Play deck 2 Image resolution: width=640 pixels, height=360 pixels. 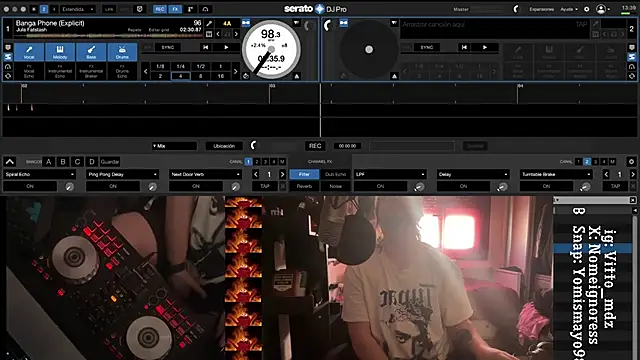coord(485,47)
